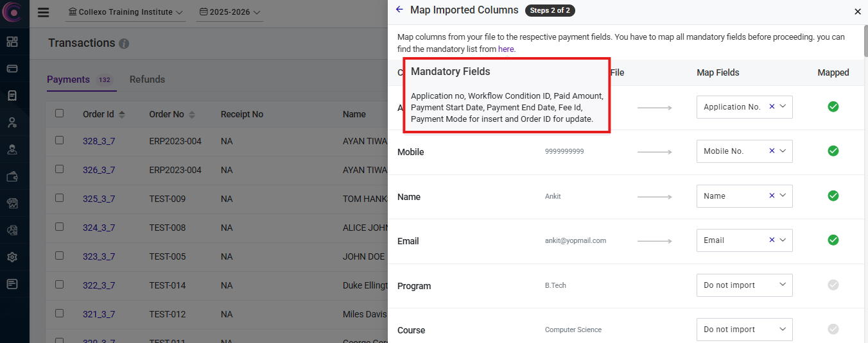Screen dimensions: 868x343
Task: Open the dashboard icon in sidebar
Action: (x=12, y=42)
